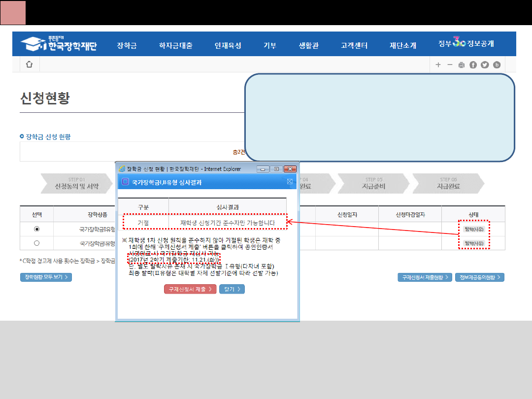The width and height of the screenshot is (532, 399).
Task: Click the plus zoom-in icon
Action: pyautogui.click(x=438, y=65)
